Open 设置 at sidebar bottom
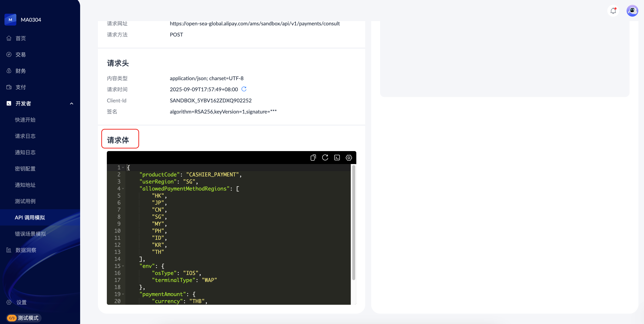 [x=21, y=302]
